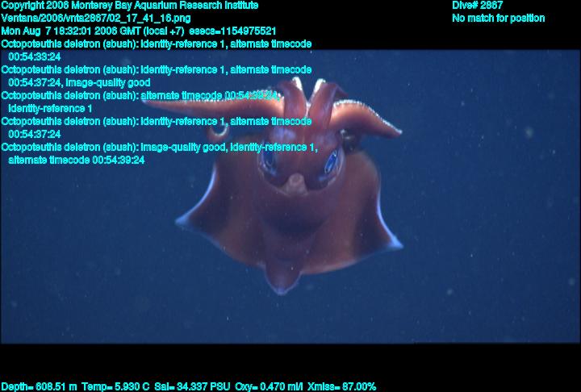Click the esecs=1154975521 value
Screen dimensions: 581x392
tap(232, 31)
